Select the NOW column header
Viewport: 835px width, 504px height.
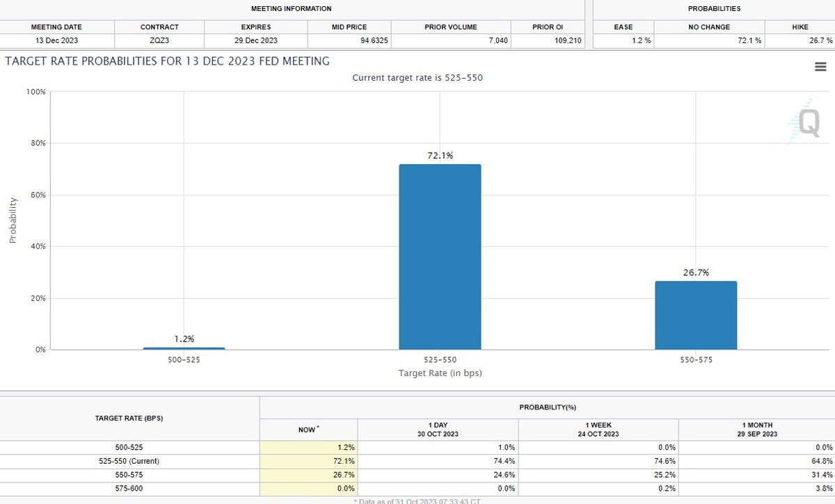tap(308, 430)
